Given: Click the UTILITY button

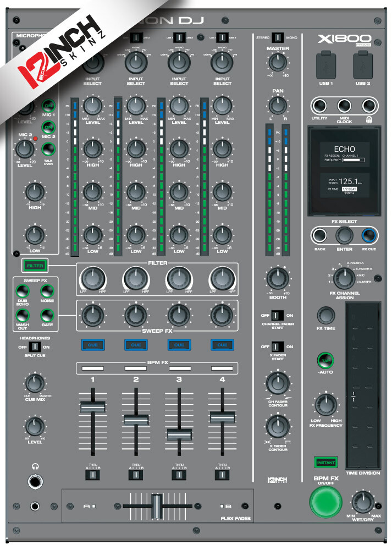Looking at the screenshot, I should coord(319,106).
